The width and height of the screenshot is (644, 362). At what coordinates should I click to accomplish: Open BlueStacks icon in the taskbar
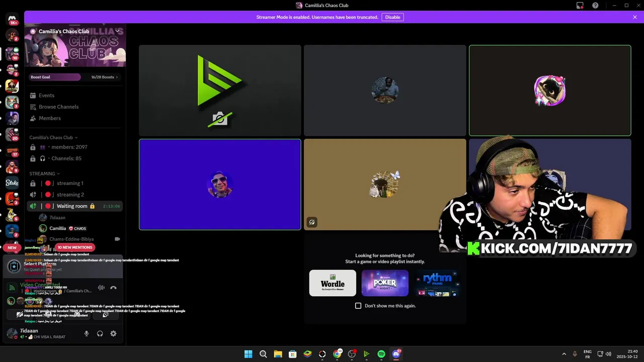point(307,354)
